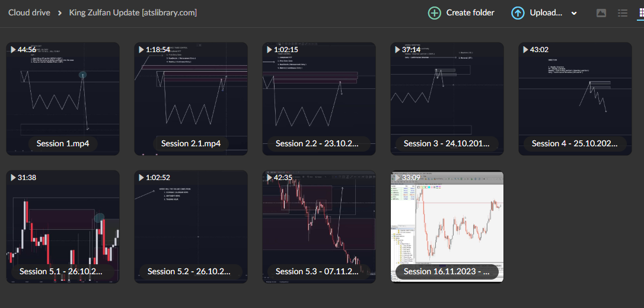Open Session 5.1 video thumbnail

point(63,223)
